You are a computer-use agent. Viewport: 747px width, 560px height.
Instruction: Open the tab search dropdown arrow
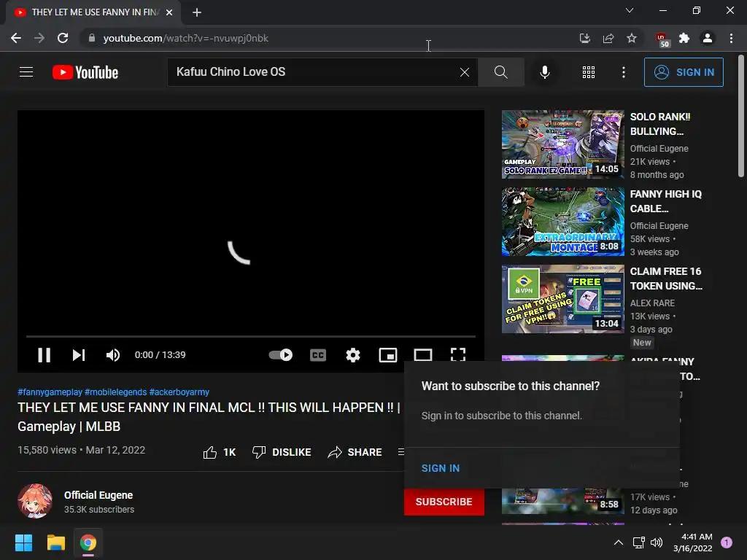point(630,10)
